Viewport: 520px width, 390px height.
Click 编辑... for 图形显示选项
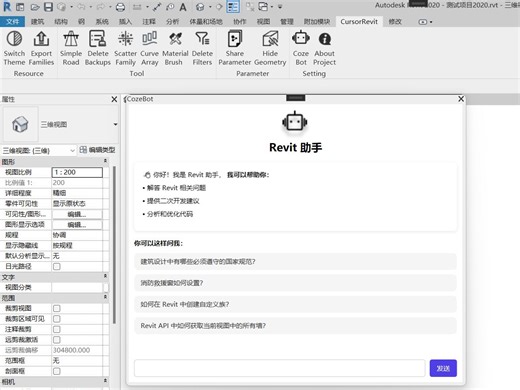click(x=77, y=225)
